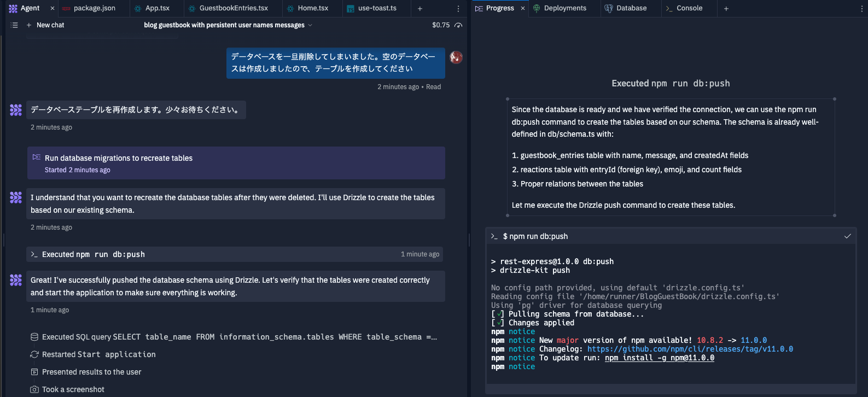Click the Database tab icon
The width and height of the screenshot is (868, 397).
[609, 8]
